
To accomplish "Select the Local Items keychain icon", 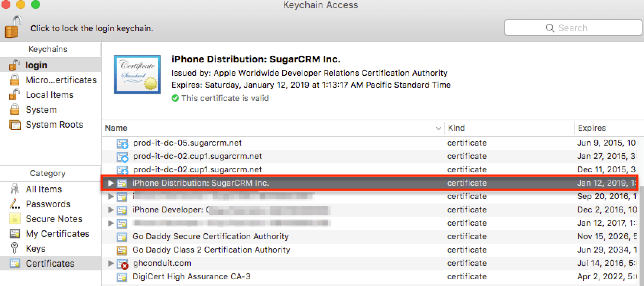I will click(14, 95).
